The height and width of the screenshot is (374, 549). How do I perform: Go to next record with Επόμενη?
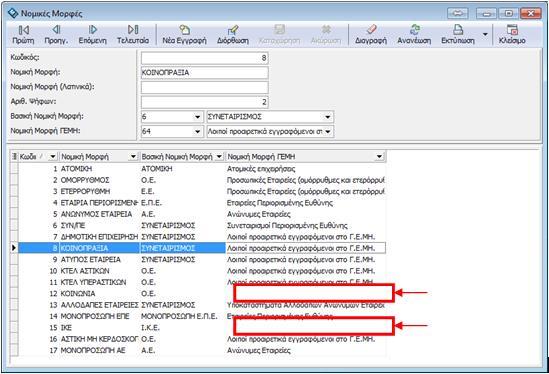click(x=92, y=35)
